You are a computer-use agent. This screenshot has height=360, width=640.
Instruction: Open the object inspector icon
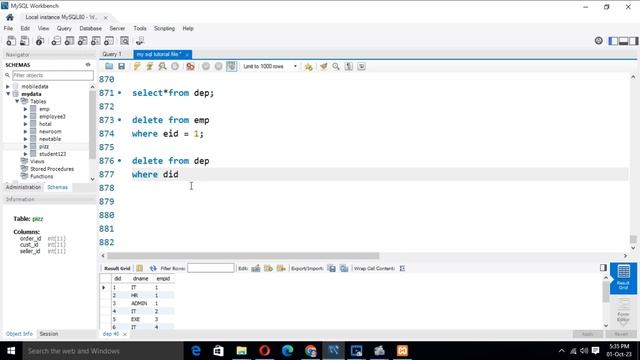pyautogui.click(x=40, y=41)
